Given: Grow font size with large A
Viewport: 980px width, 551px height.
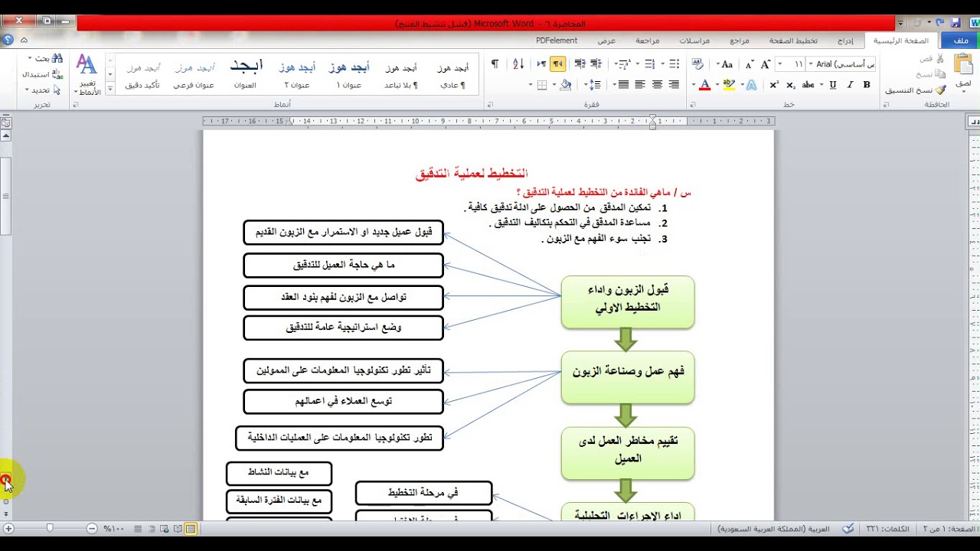Looking at the screenshot, I should (766, 64).
